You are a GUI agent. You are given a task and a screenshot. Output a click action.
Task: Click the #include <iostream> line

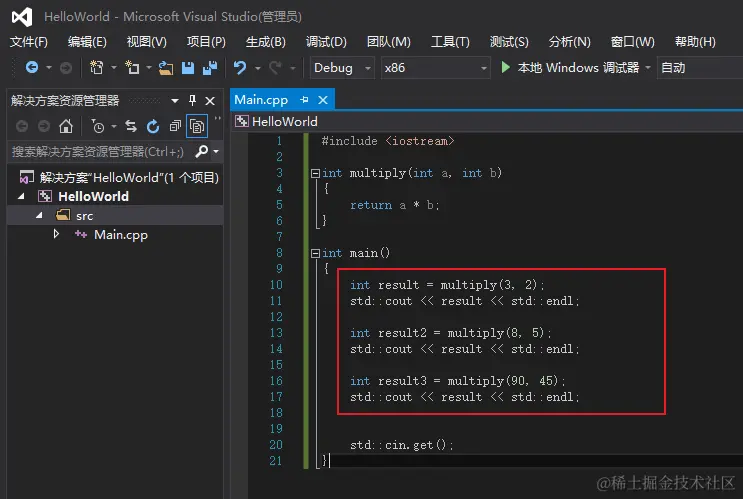(388, 141)
